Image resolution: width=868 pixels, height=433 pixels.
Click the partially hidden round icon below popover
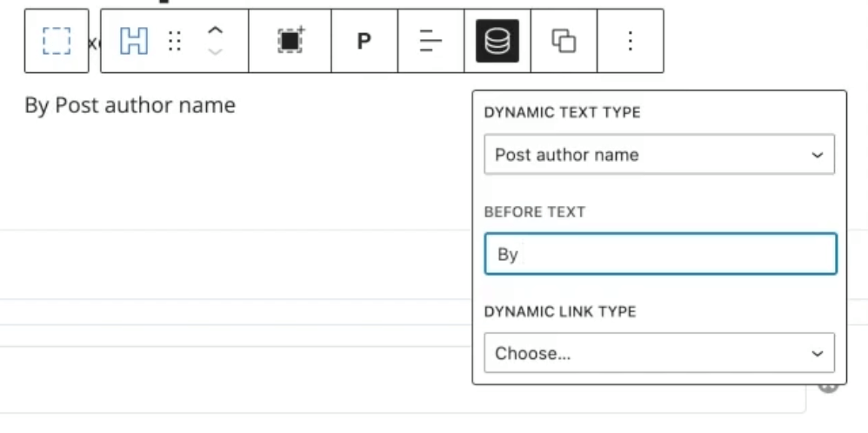[x=828, y=388]
